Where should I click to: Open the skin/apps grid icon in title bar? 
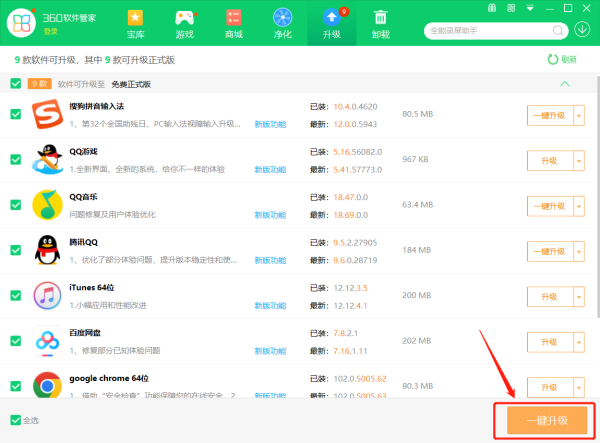pos(511,8)
